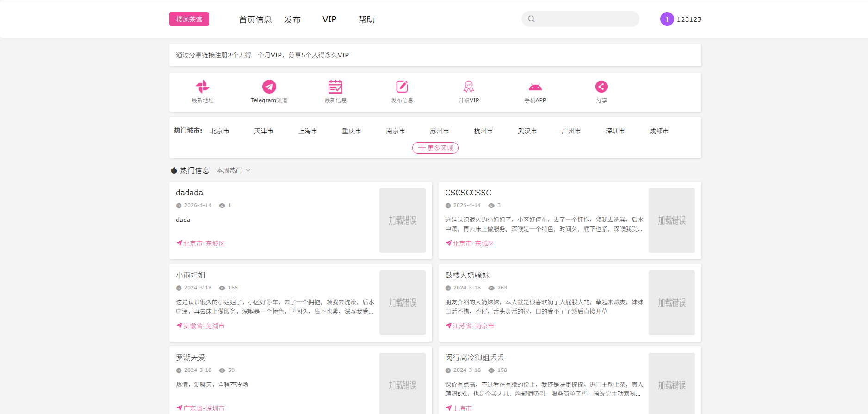The image size is (868, 414).
Task: Pick 广州市 in hot cities
Action: tap(571, 131)
